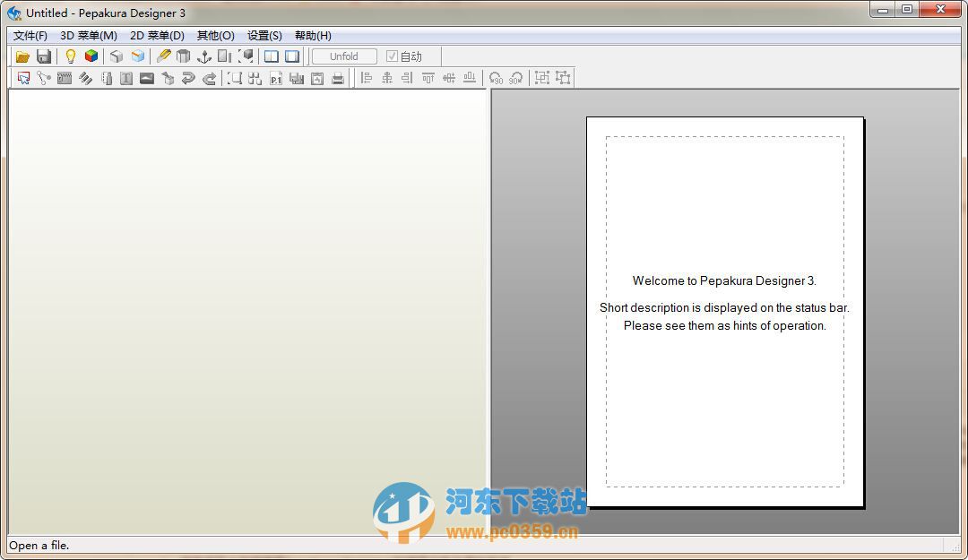Open the 3D 菜单(M) menu
The height and width of the screenshot is (560, 968).
[x=89, y=35]
